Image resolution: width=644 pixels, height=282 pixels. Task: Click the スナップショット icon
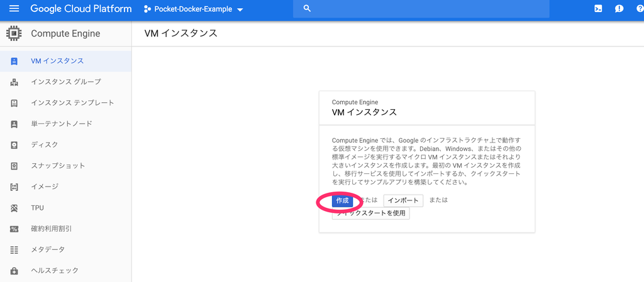coord(14,166)
